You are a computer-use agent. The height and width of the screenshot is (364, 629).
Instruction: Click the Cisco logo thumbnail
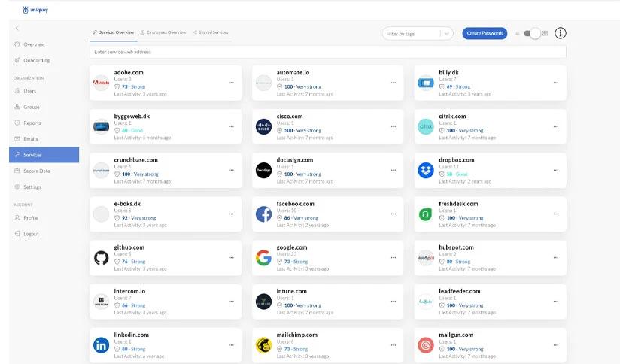click(263, 126)
